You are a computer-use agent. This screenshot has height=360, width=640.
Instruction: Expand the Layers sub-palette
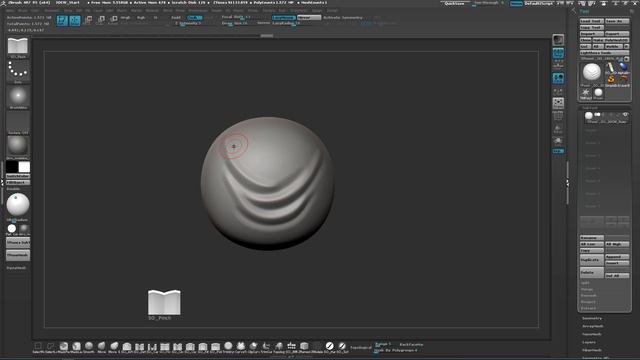(x=589, y=342)
